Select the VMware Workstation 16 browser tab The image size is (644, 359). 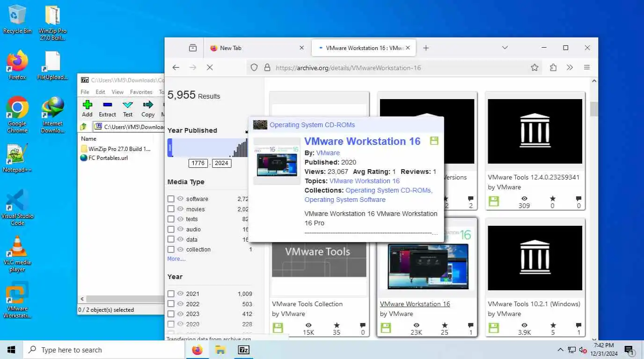click(364, 48)
